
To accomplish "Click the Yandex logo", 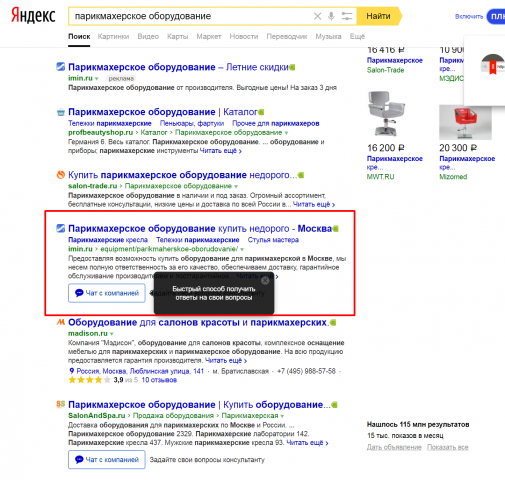I will tap(33, 15).
